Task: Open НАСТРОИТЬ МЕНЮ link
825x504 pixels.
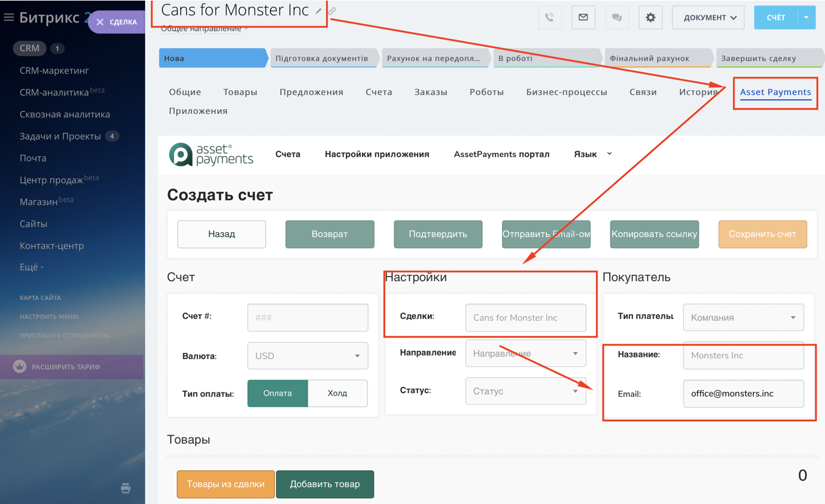Action: point(49,317)
